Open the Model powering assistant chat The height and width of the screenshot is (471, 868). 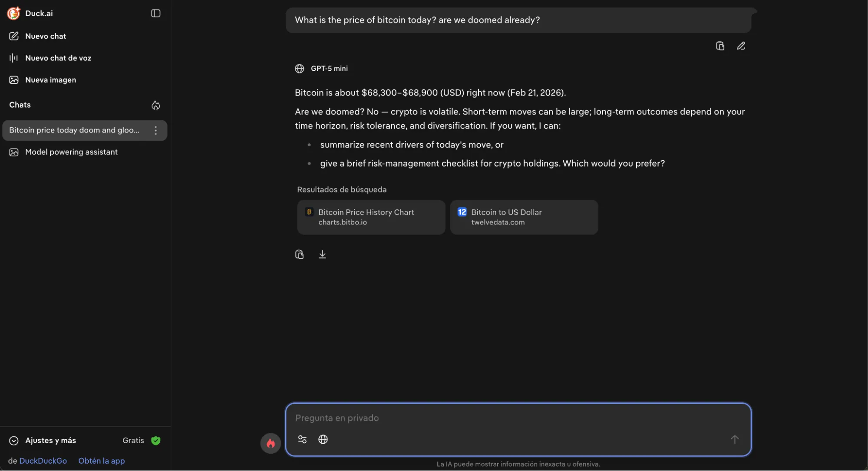(x=71, y=152)
